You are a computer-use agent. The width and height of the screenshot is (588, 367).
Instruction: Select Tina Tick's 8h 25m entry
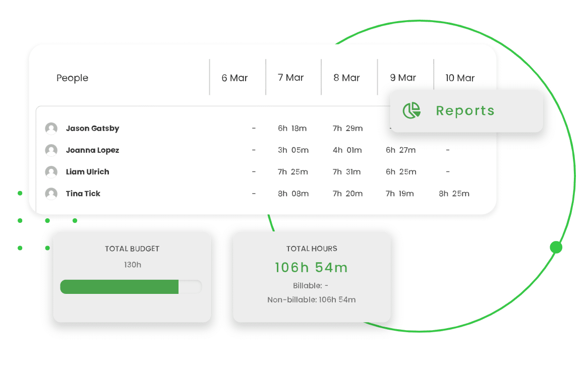pos(453,193)
